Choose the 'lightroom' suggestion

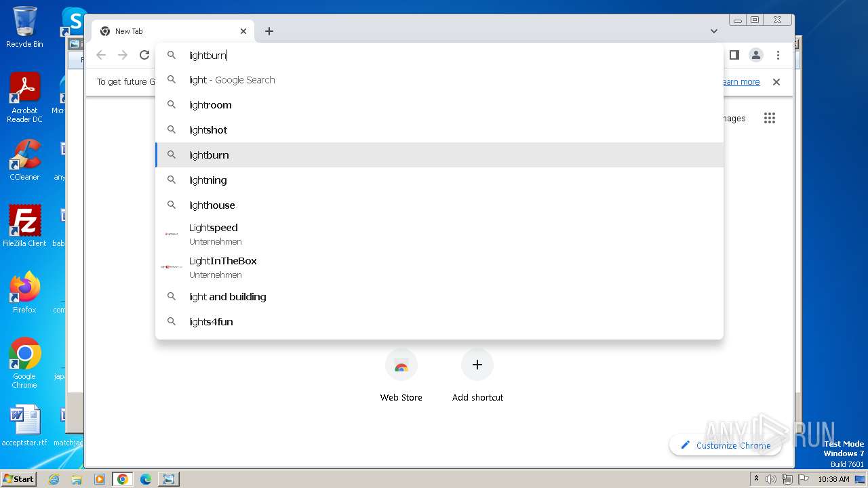[x=439, y=105]
